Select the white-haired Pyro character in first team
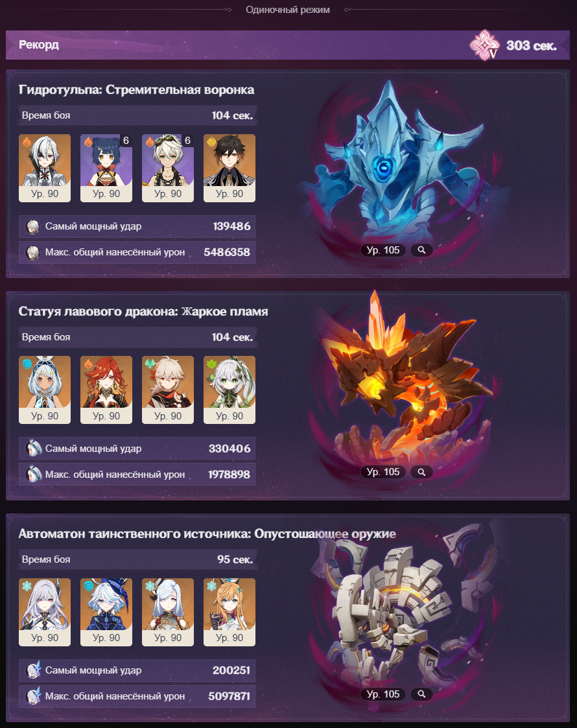Viewport: 577px width, 728px height. [45, 168]
